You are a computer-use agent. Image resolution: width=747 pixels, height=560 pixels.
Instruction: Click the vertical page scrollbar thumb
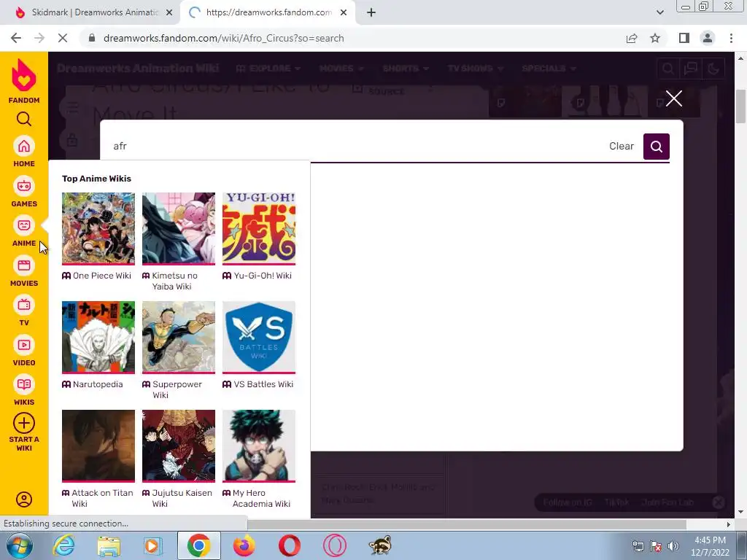pyautogui.click(x=740, y=106)
